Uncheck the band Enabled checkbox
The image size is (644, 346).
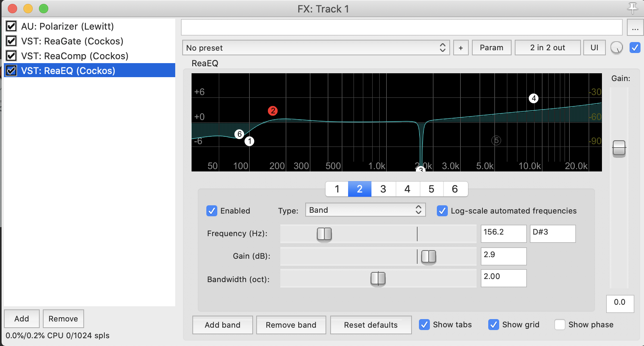click(212, 211)
